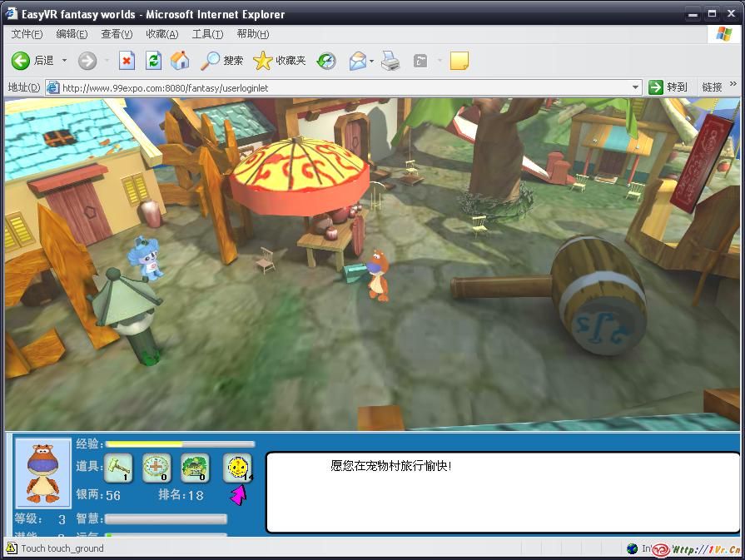The height and width of the screenshot is (560, 745).
Task: Select the green treasure map item
Action: click(195, 468)
